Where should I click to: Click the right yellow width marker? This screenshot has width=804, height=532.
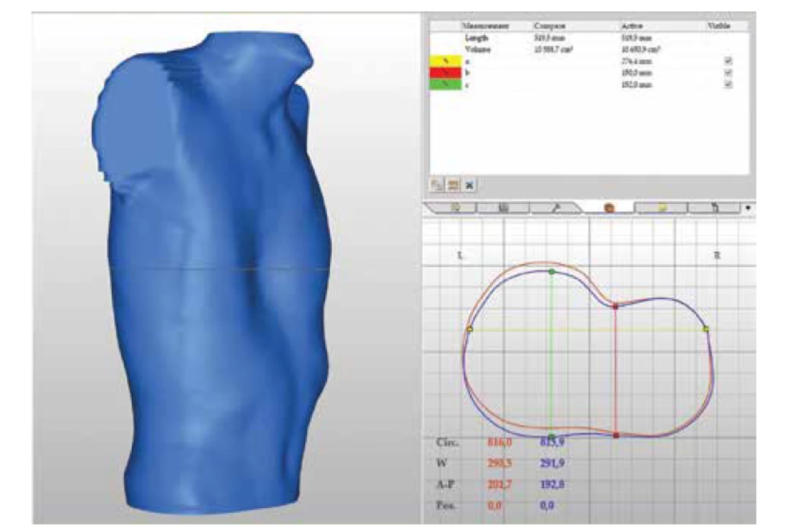(x=706, y=329)
